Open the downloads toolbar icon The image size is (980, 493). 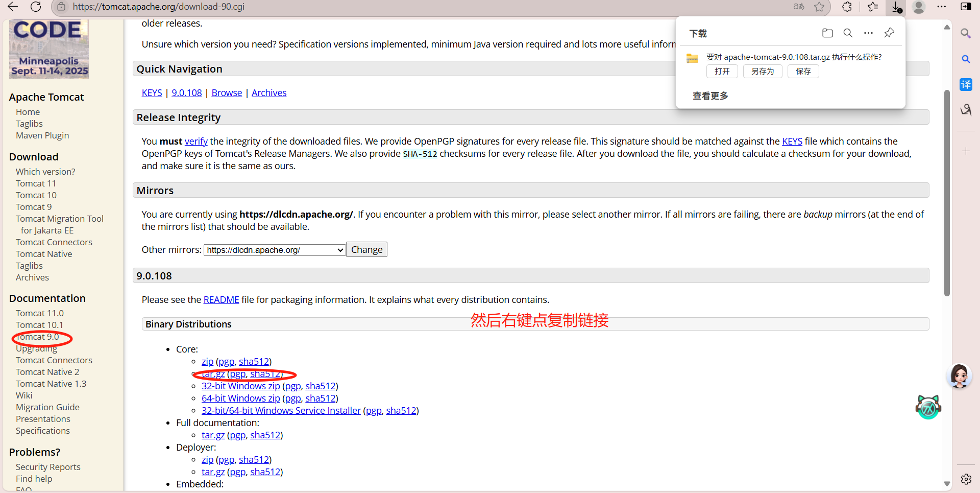pyautogui.click(x=897, y=7)
